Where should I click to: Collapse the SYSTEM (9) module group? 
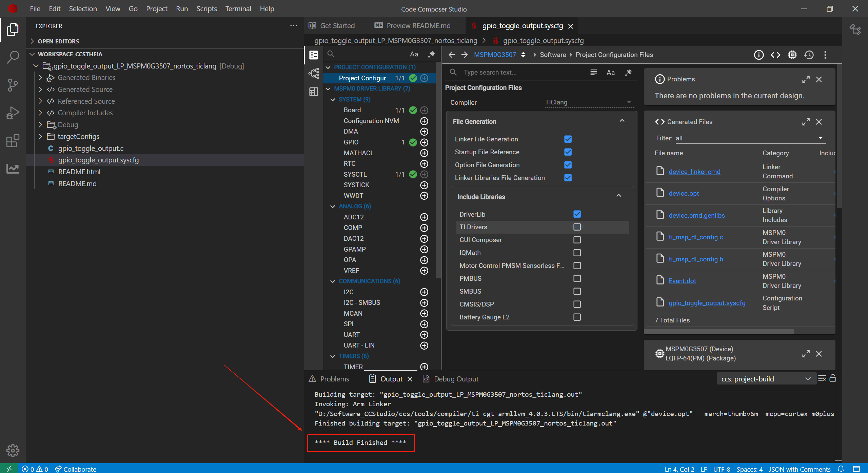pos(333,99)
